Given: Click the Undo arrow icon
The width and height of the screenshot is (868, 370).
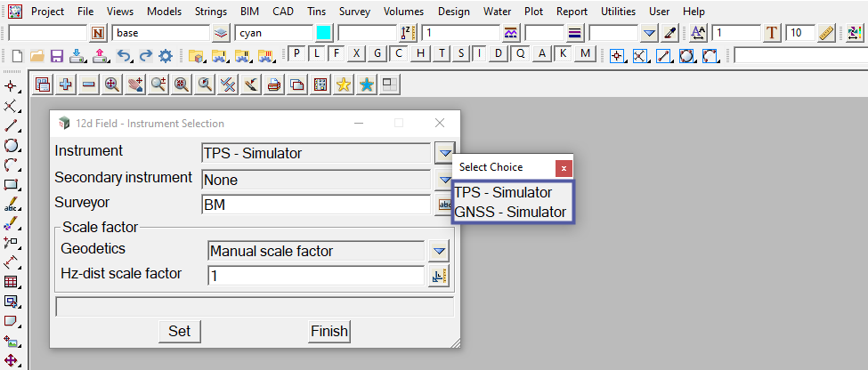Looking at the screenshot, I should (126, 55).
